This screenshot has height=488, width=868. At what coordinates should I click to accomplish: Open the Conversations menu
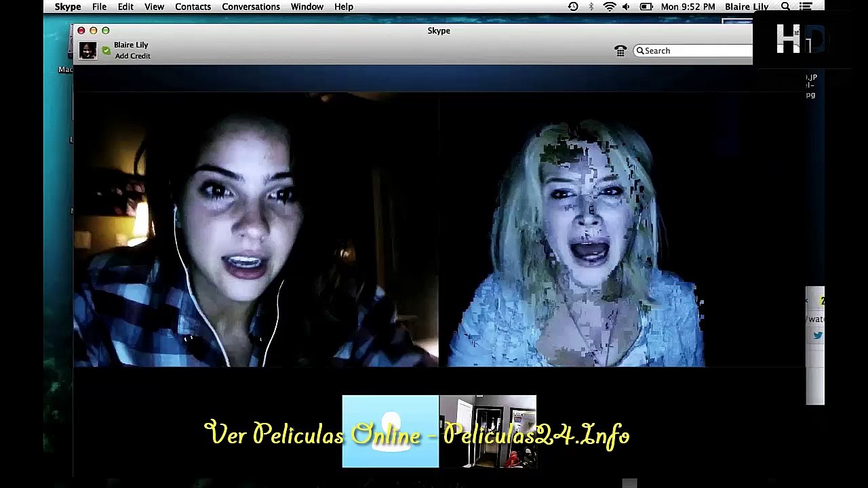coord(251,7)
